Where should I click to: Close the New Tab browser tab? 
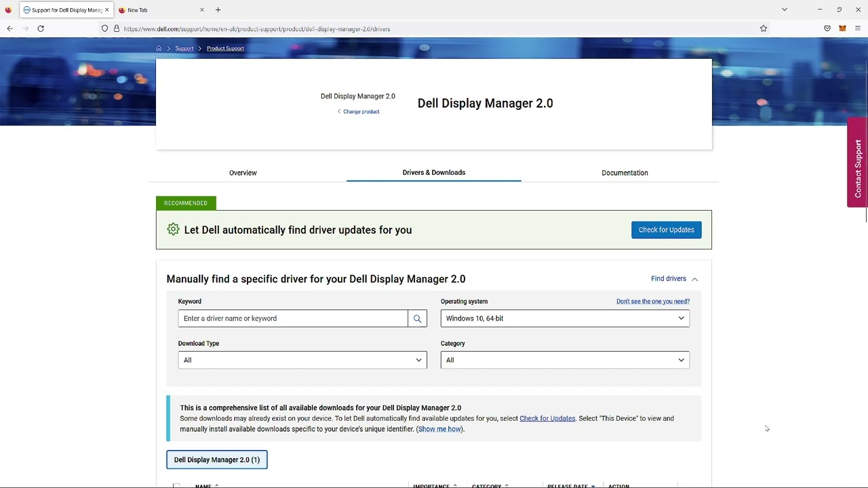201,10
